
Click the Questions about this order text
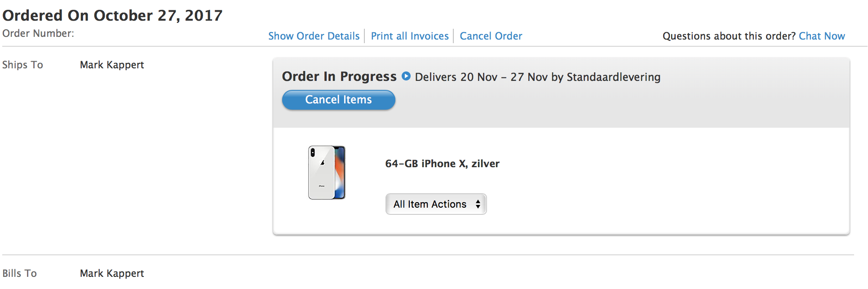pos(729,36)
